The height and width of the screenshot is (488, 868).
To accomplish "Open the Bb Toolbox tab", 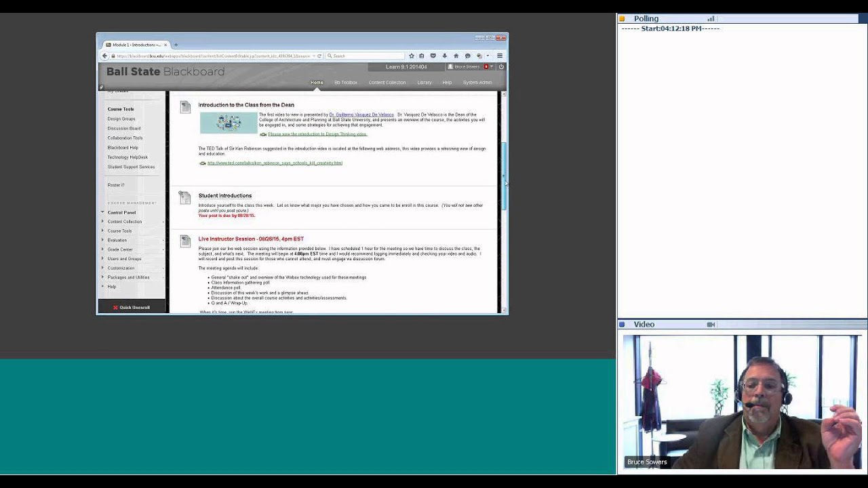I will 345,82.
